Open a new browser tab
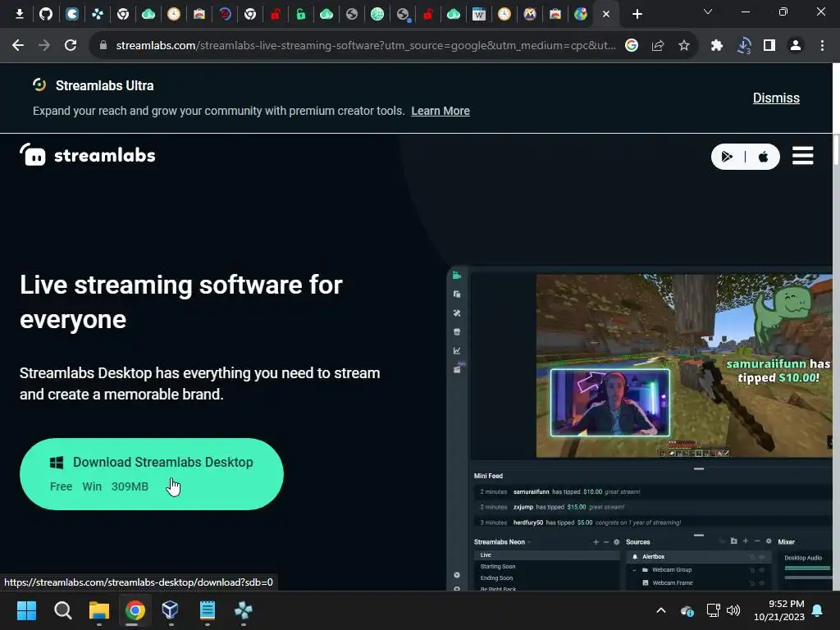 coord(637,15)
